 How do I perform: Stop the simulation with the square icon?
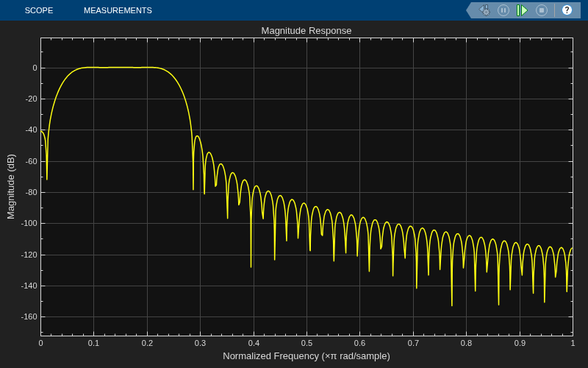tap(542, 10)
